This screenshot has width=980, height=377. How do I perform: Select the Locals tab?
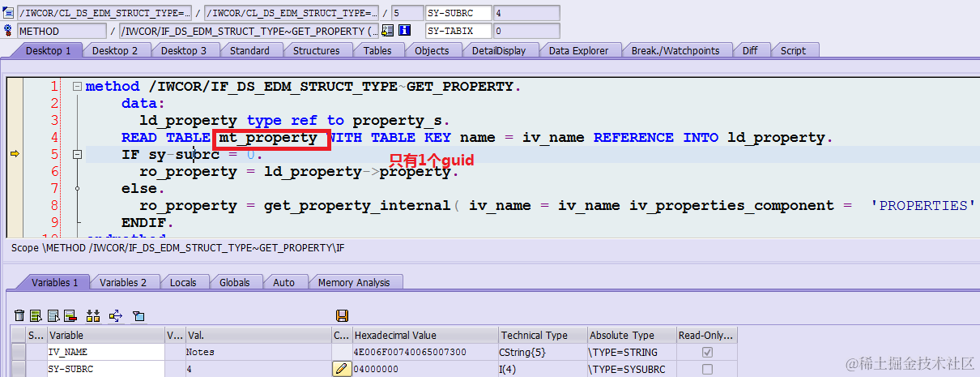tap(183, 282)
